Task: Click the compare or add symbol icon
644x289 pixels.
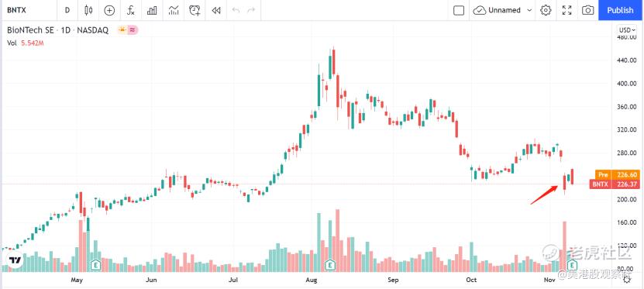Action: (109, 10)
